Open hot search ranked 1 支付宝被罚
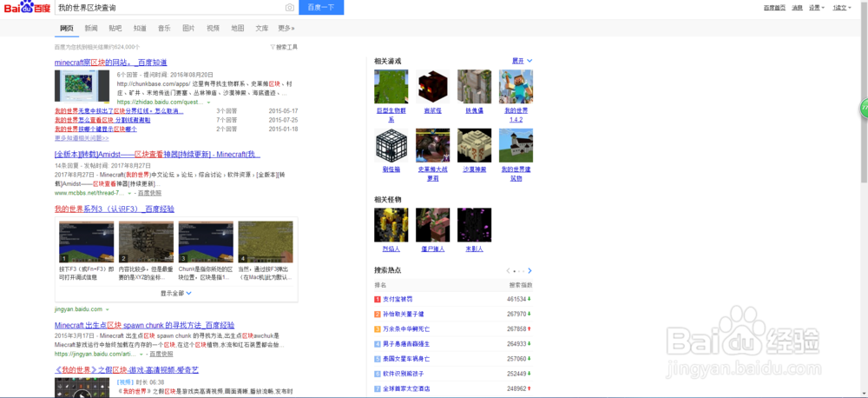The height and width of the screenshot is (398, 868). [398, 299]
